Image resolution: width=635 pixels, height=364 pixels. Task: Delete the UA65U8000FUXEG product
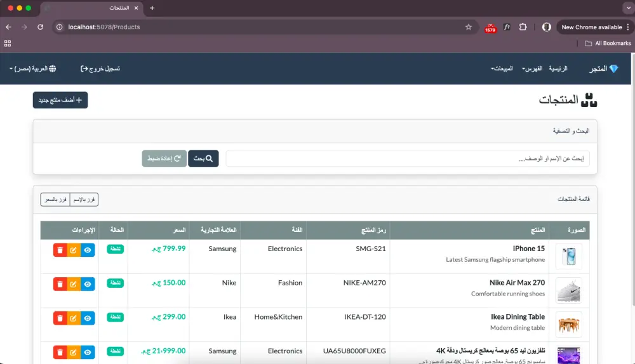click(60, 353)
